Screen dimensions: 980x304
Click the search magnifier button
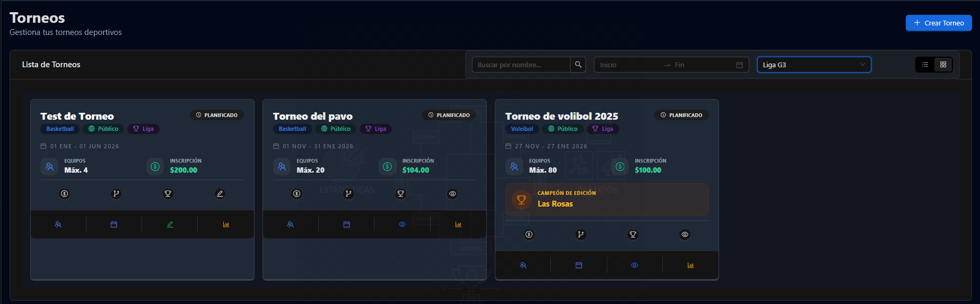(x=578, y=65)
